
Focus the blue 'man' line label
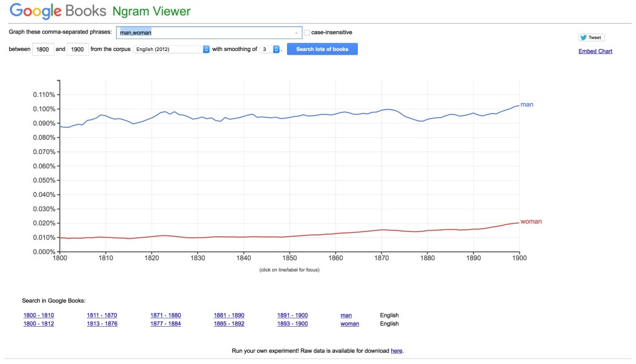pos(527,104)
